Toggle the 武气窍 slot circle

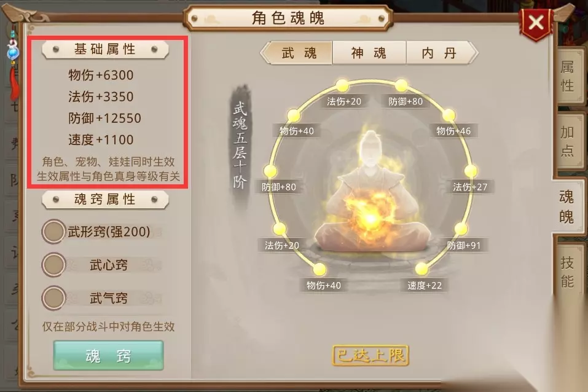(x=53, y=298)
